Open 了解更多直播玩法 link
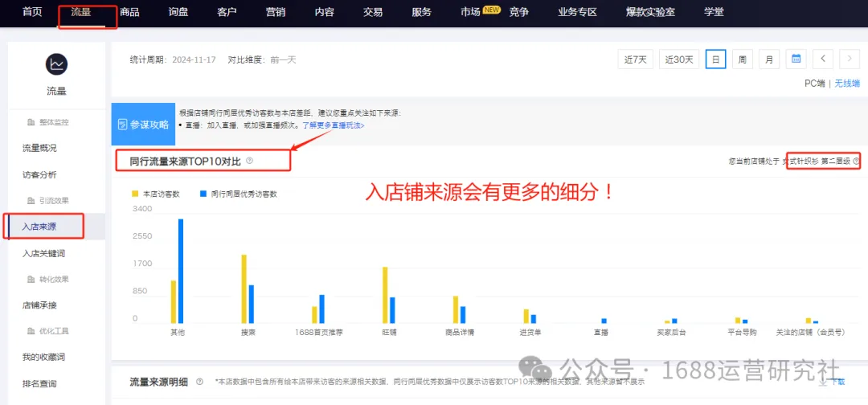Screen dimensions: 868x405 [x=334, y=125]
